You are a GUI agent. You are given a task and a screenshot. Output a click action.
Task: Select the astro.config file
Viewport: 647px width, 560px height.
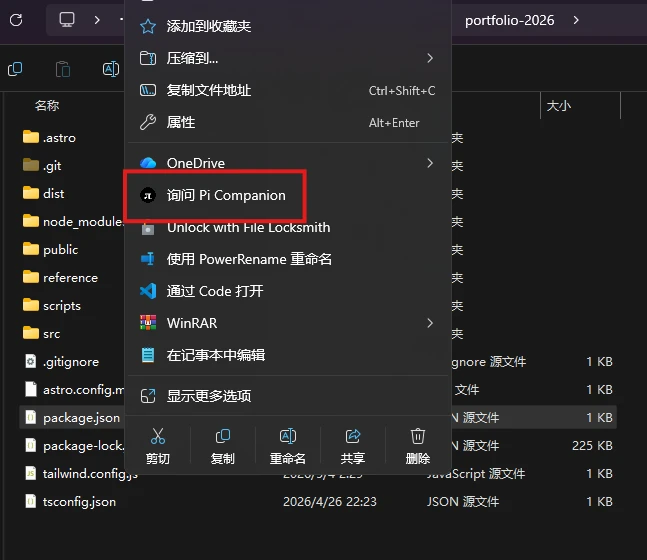pos(74,390)
